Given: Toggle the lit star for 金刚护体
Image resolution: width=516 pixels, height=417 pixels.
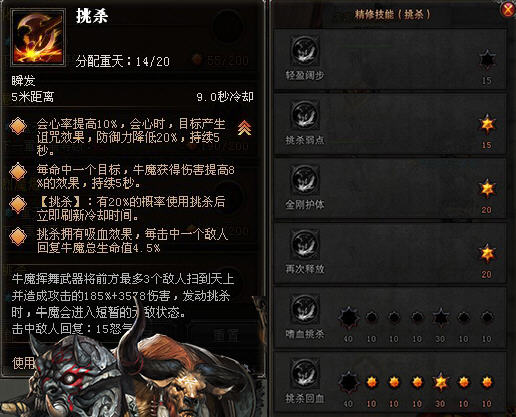Looking at the screenshot, I should 487,188.
